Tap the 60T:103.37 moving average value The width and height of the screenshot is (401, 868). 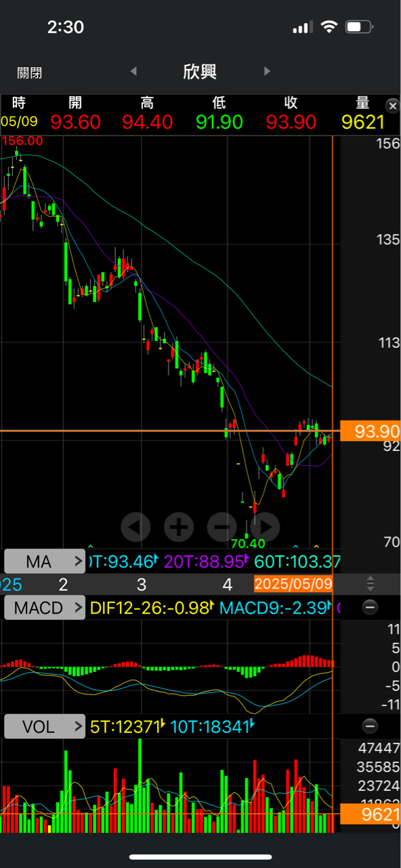[297, 561]
